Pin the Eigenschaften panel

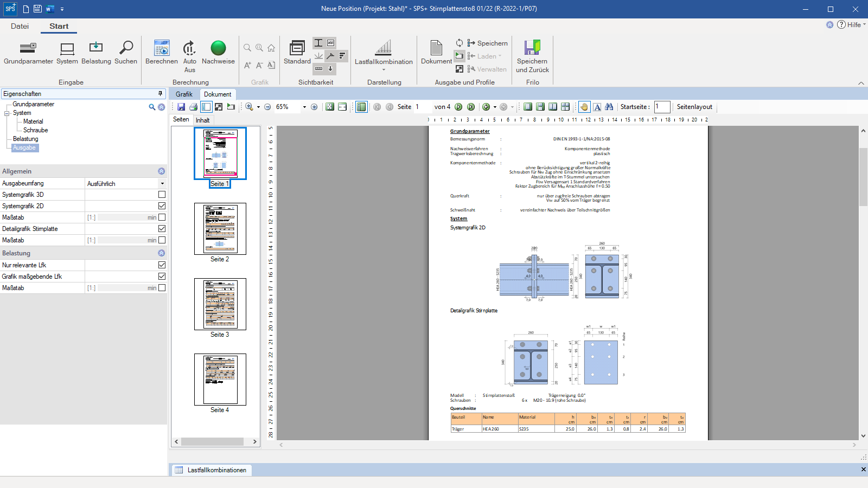click(x=160, y=93)
